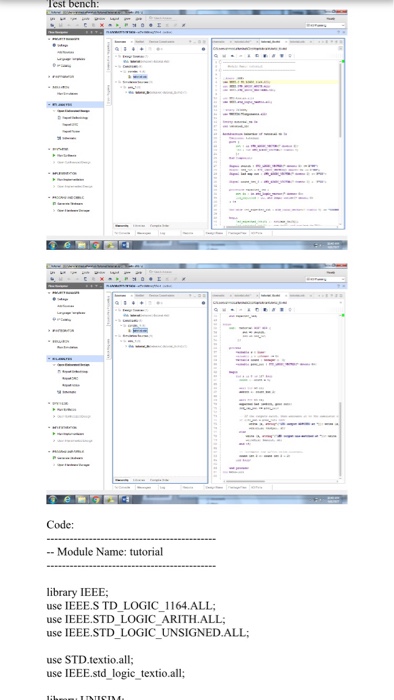The width and height of the screenshot is (394, 700).
Task: Click blue info circle in Sources panel, first screenshot
Action: [x=203, y=49]
